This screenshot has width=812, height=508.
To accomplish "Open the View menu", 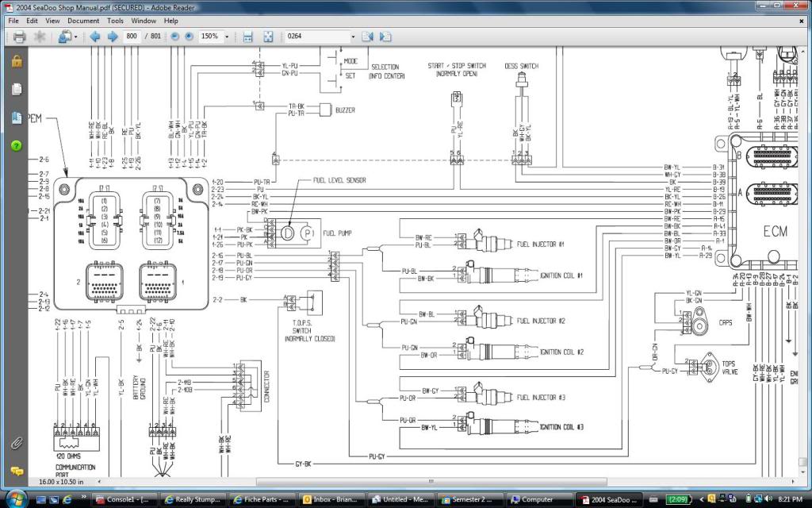I will (52, 21).
